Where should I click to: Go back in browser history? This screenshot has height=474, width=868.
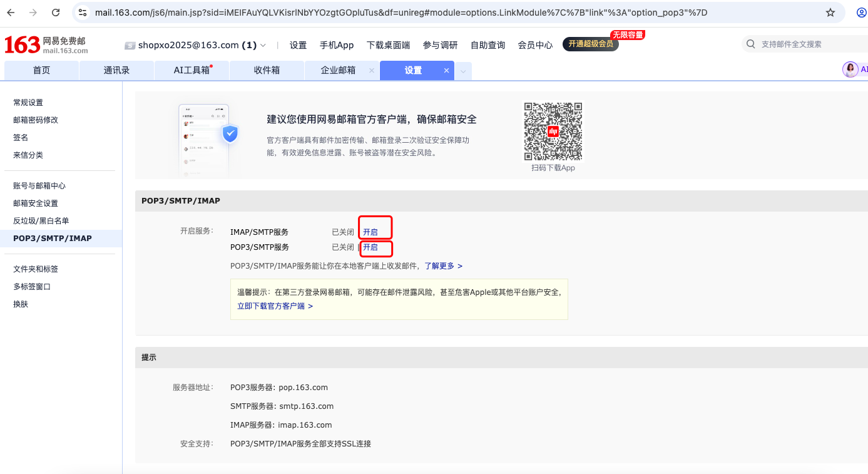coord(11,13)
